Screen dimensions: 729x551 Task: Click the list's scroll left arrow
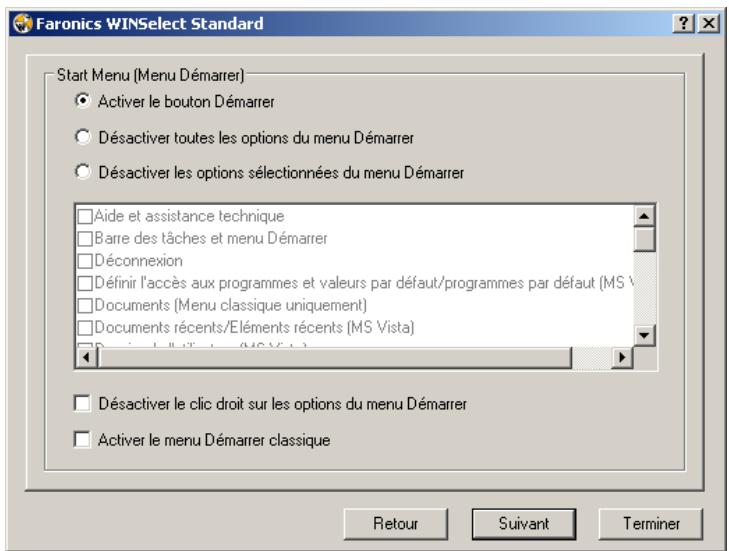click(86, 358)
